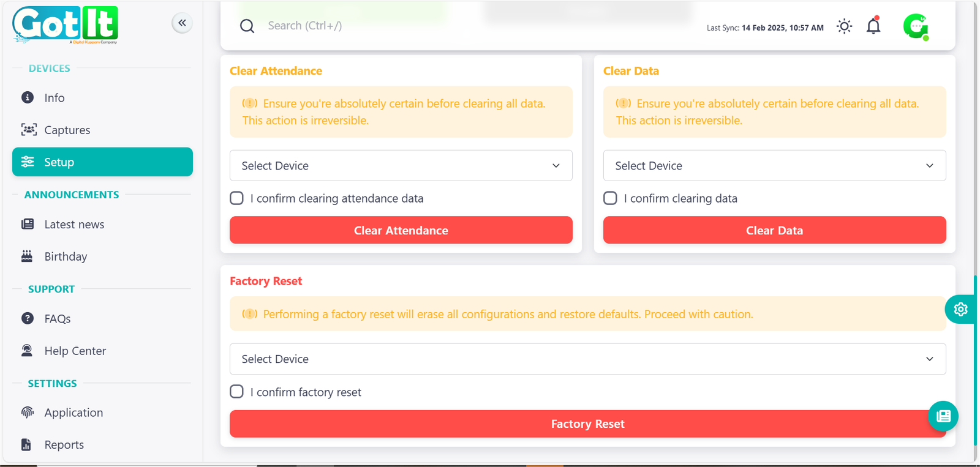Image resolution: width=980 pixels, height=467 pixels.
Task: Click the page vertical scrollbar
Action: pyautogui.click(x=975, y=361)
